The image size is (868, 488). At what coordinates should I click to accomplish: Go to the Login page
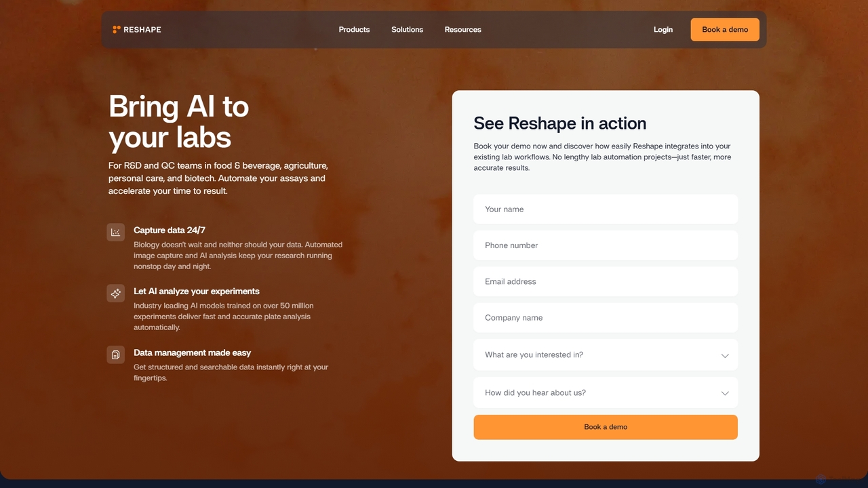[663, 30]
